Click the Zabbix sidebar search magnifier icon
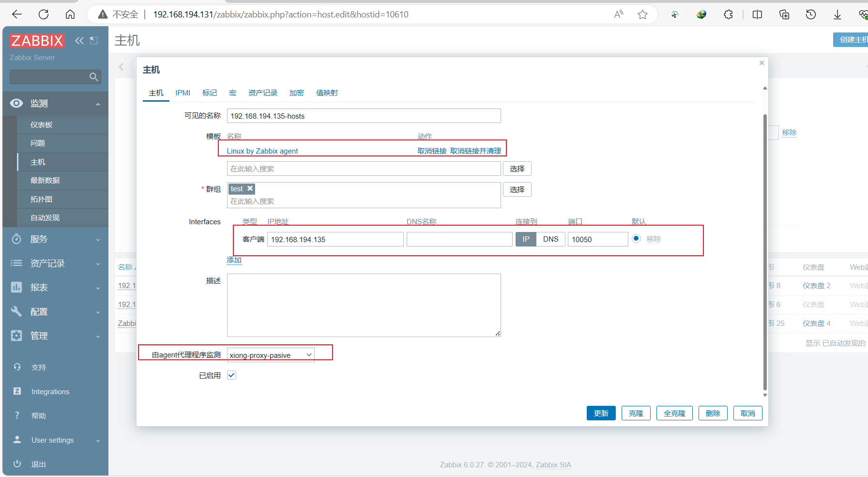 coord(94,77)
